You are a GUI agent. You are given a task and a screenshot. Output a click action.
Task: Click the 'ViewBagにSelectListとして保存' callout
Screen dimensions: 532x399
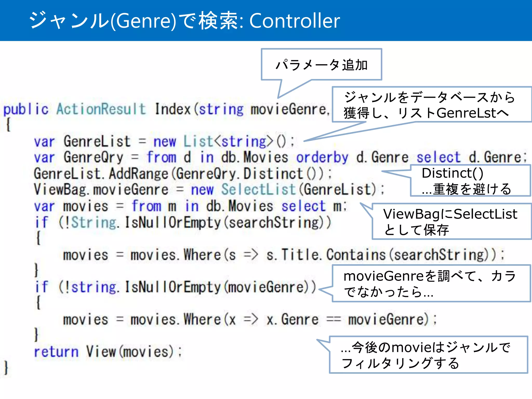pos(452,222)
